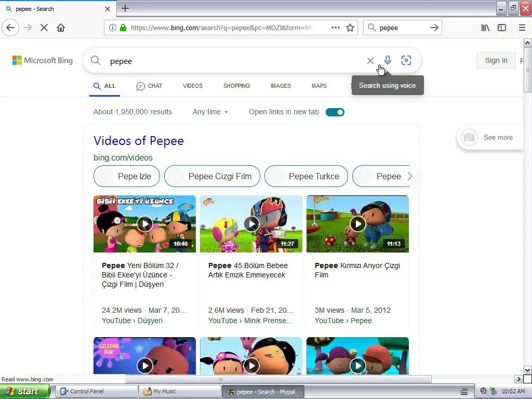This screenshot has height=399, width=532.
Task: Play the Bibii Ekee'yi Üzünce video
Action: pos(145,224)
